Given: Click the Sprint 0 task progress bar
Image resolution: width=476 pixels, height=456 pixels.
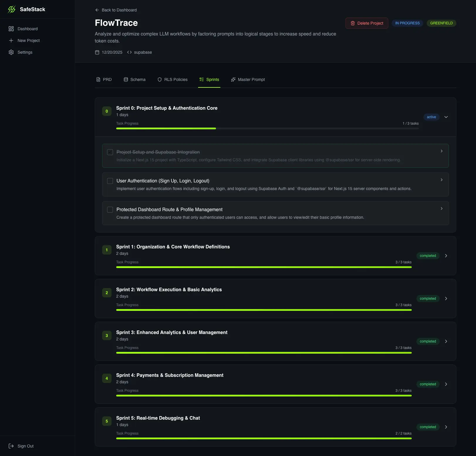Looking at the screenshot, I should (267, 128).
